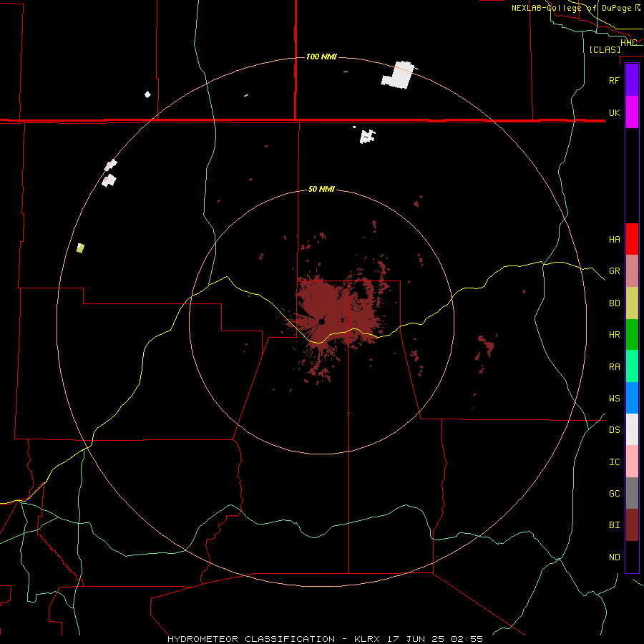Click the GC legend label

coord(614,494)
